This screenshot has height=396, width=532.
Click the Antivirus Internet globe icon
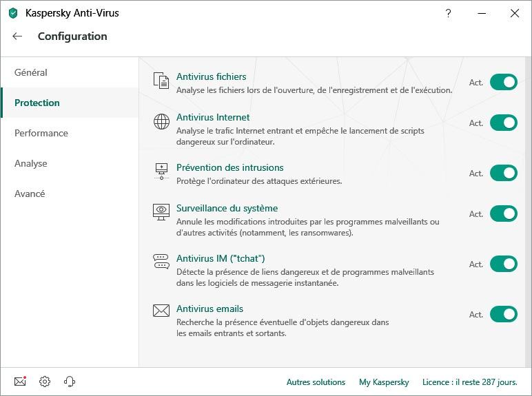click(161, 121)
